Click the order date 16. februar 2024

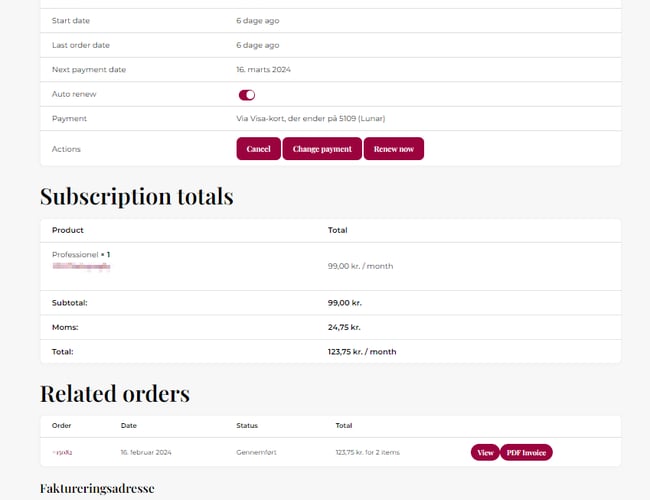tap(146, 453)
